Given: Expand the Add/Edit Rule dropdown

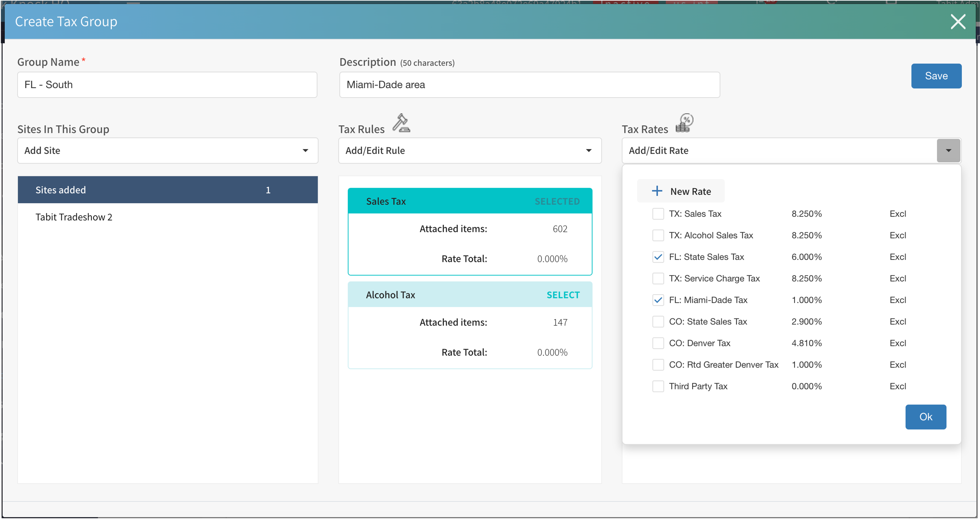Looking at the screenshot, I should pyautogui.click(x=470, y=151).
